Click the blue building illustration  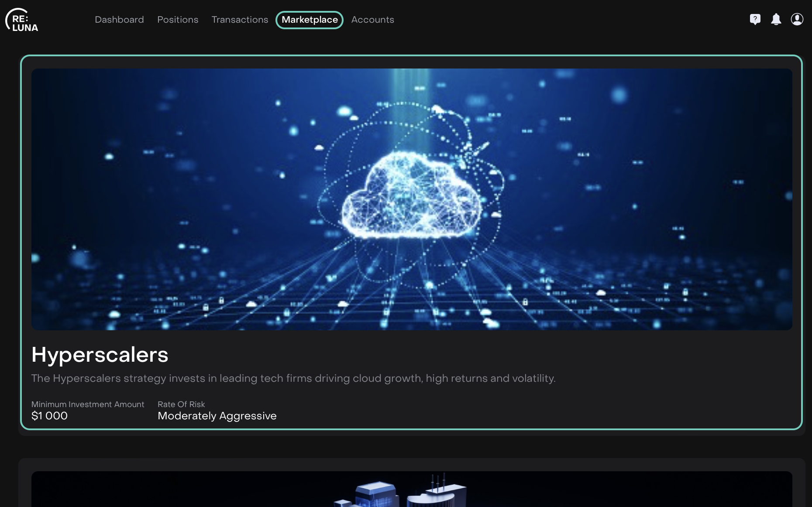pos(375,495)
